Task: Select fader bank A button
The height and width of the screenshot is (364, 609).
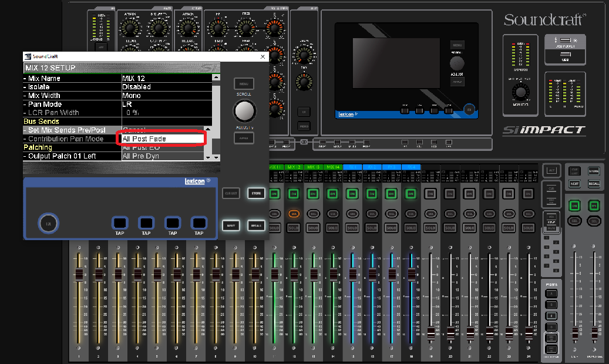Action: (x=551, y=294)
